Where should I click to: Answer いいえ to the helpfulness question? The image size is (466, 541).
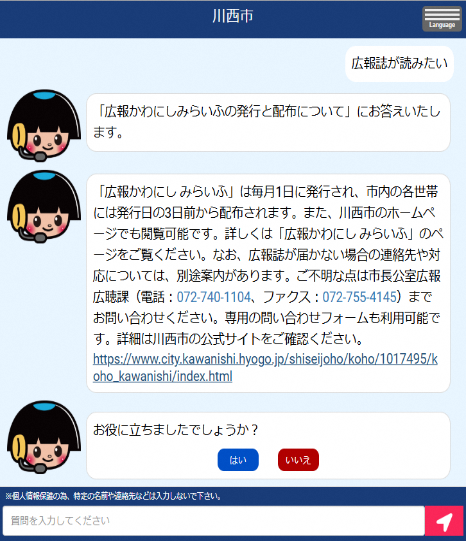[x=298, y=460]
